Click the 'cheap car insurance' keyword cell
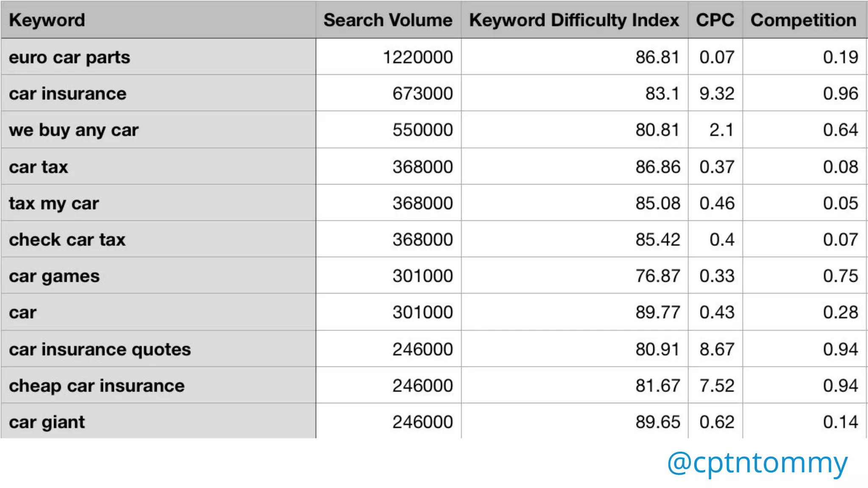The width and height of the screenshot is (868, 488). [97, 386]
